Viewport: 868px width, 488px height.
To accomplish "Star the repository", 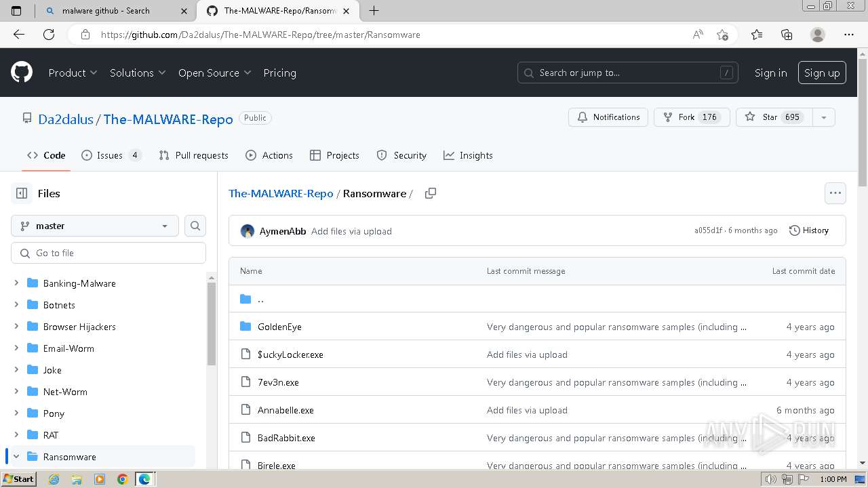I will [x=774, y=117].
